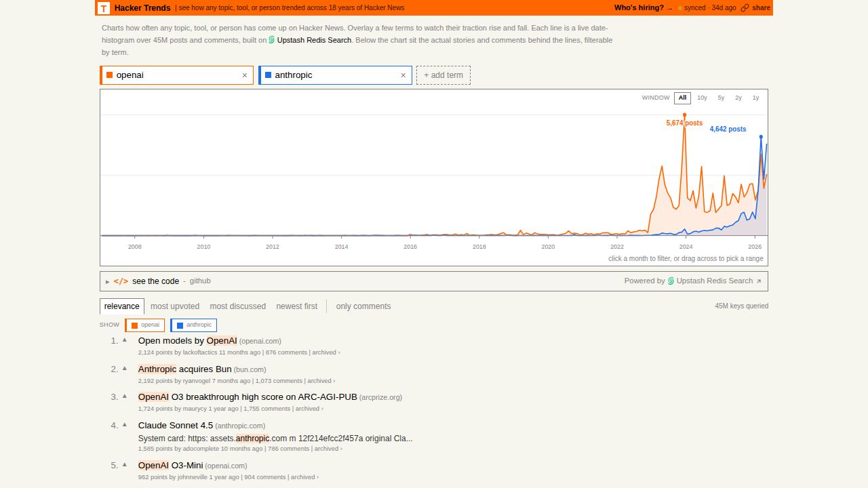Click the openai term input field
The width and height of the screenshot is (868, 488).
176,75
